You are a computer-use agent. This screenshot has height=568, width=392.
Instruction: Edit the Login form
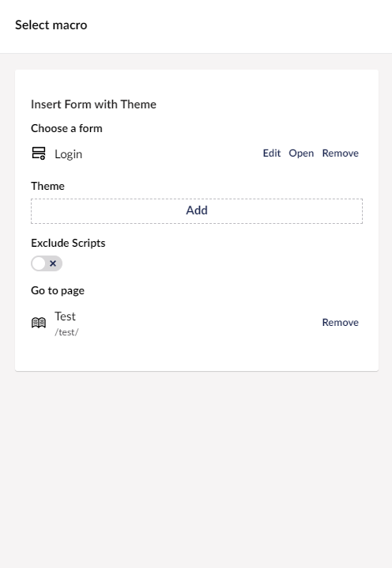(271, 153)
